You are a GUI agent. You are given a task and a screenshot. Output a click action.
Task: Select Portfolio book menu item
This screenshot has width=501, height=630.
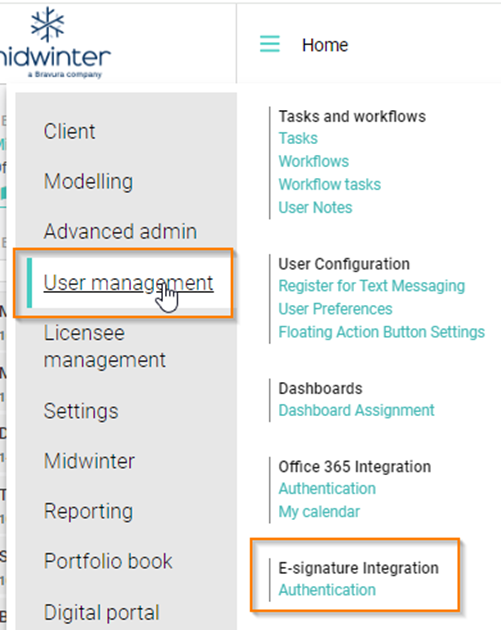point(108,561)
